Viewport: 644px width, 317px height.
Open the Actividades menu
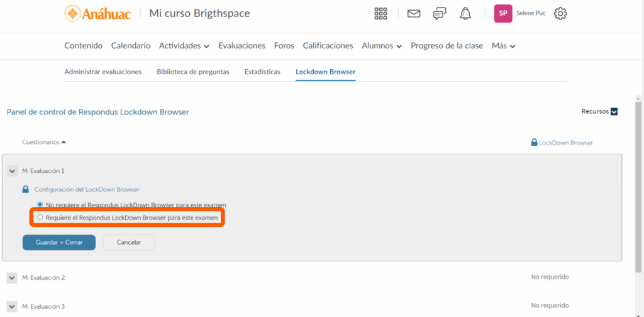(x=184, y=46)
